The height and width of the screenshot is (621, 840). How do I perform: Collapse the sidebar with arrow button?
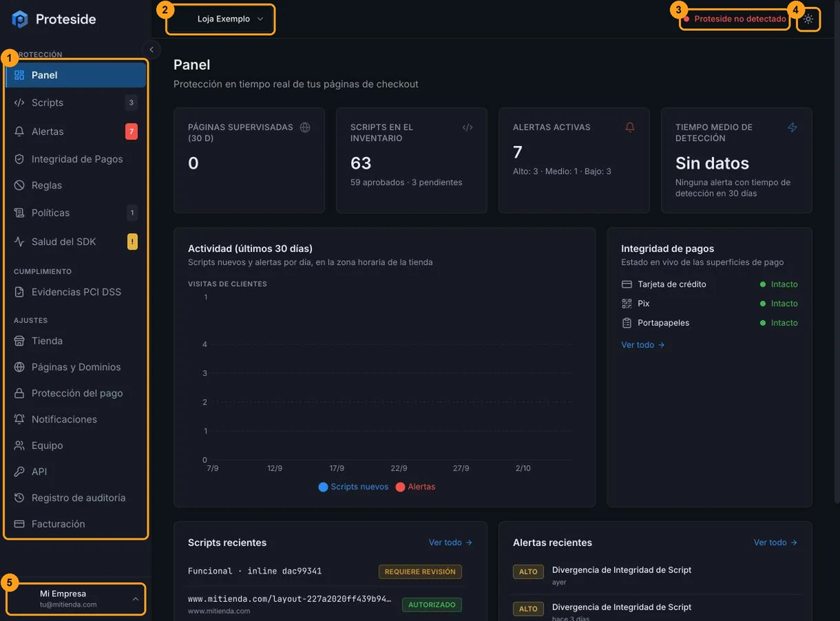coord(151,50)
